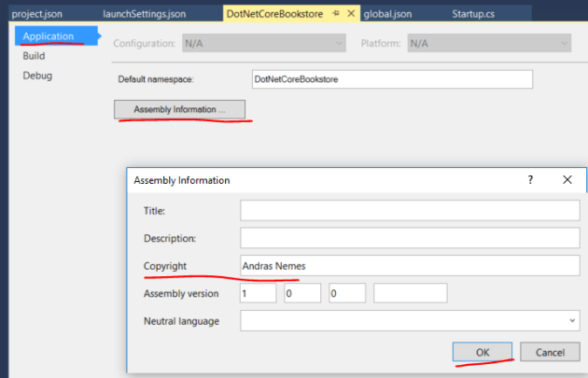The image size is (588, 378).
Task: Open the Debug settings page
Action: (37, 76)
